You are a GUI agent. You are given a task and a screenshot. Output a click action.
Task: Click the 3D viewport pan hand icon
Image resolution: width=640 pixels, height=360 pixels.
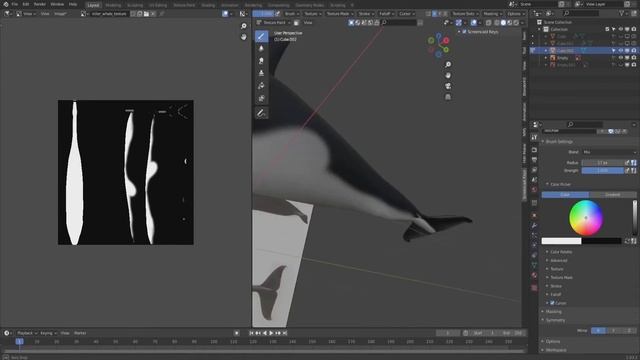pyautogui.click(x=448, y=75)
